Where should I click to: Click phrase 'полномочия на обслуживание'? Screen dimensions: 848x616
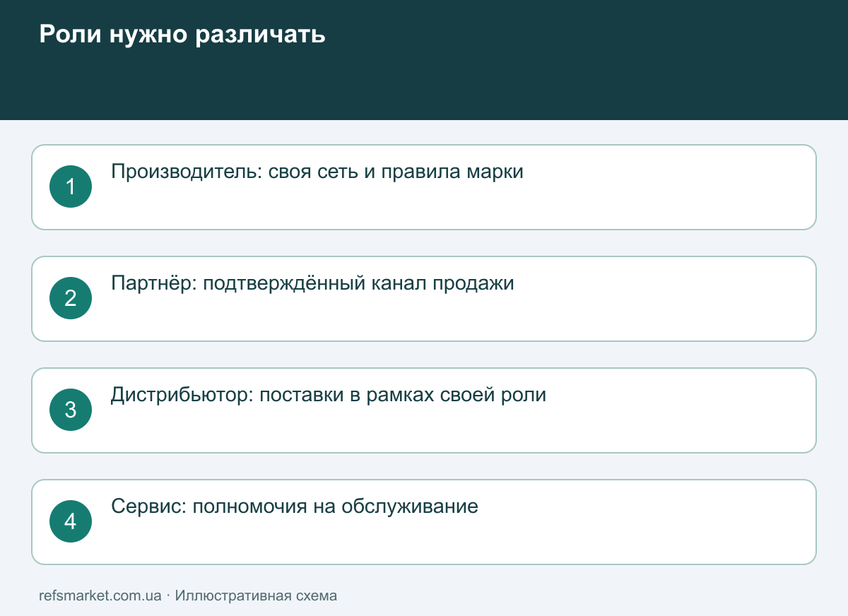[x=336, y=507]
